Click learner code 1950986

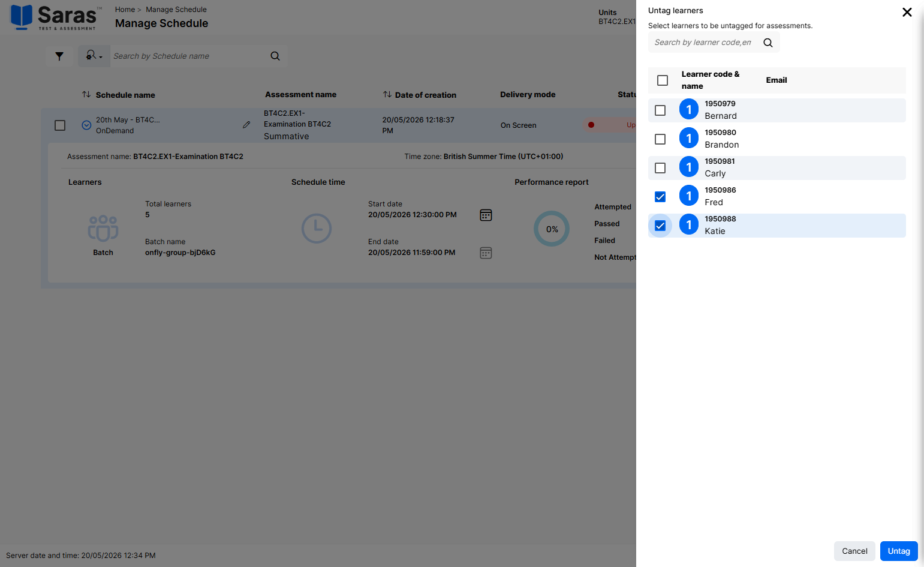[720, 190]
